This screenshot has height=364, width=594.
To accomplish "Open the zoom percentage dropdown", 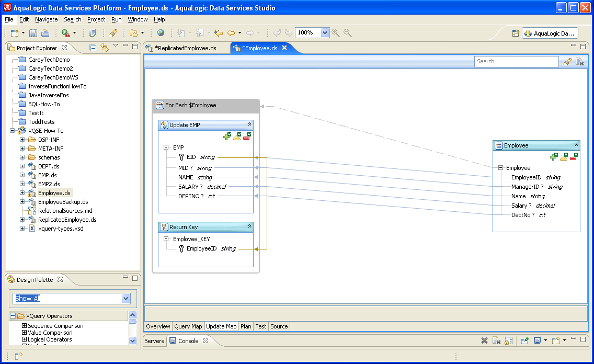I will coord(325,33).
